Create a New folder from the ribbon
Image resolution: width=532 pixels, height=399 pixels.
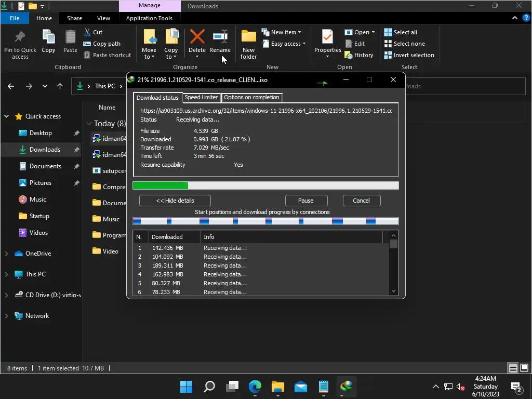[x=248, y=44]
